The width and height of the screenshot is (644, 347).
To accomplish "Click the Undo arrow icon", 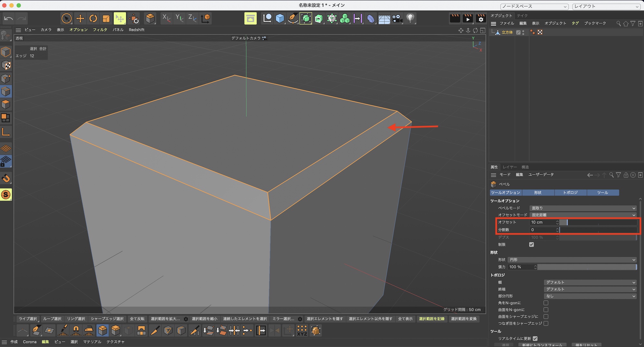I will tap(9, 19).
